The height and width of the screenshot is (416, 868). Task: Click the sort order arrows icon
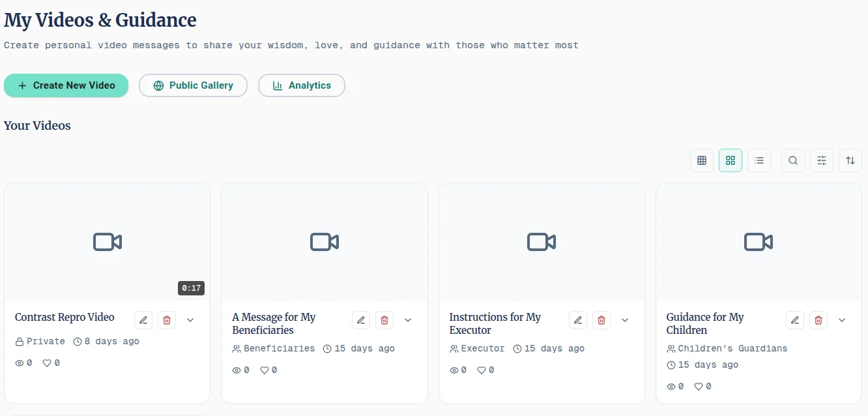pos(850,160)
